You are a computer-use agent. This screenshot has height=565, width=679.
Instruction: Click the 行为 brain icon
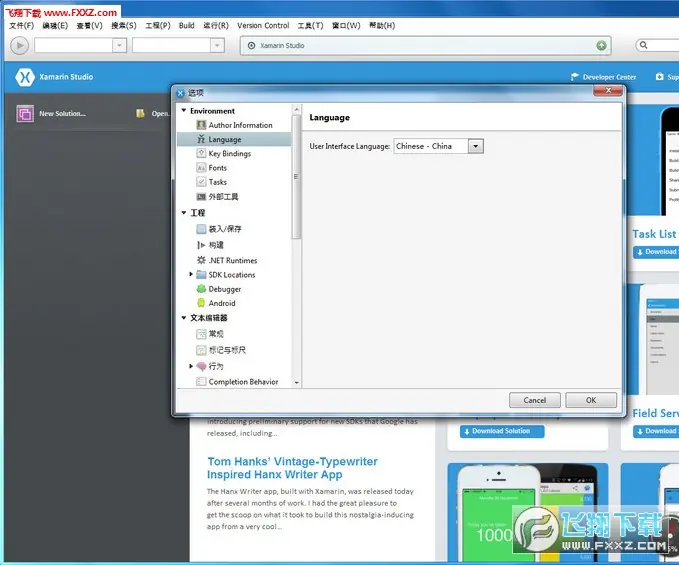pos(201,366)
